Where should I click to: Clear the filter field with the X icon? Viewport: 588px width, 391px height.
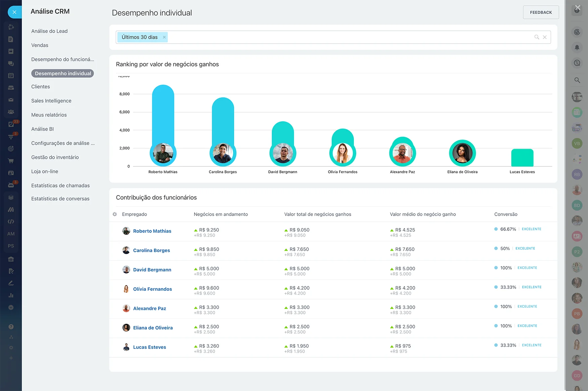[545, 37]
